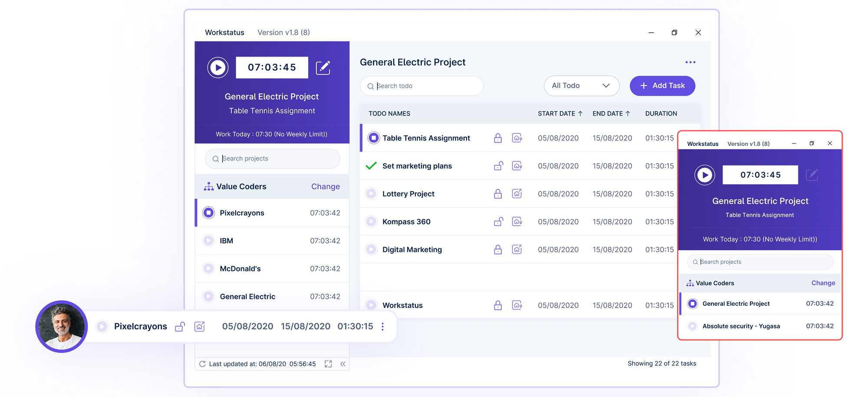Viewport: 868px width, 397px height.
Task: Collapse the sidebar with the double-chevron arrow
Action: (x=343, y=364)
